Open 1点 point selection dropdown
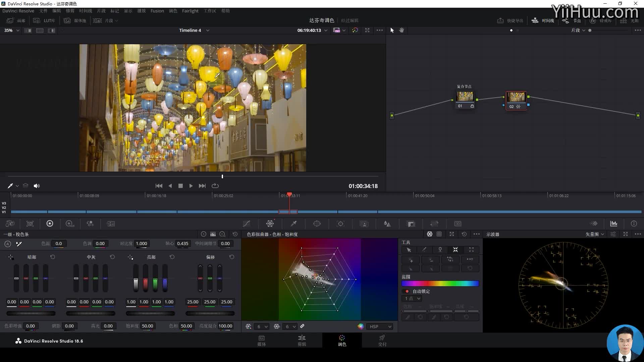644x362 pixels. (x=412, y=298)
